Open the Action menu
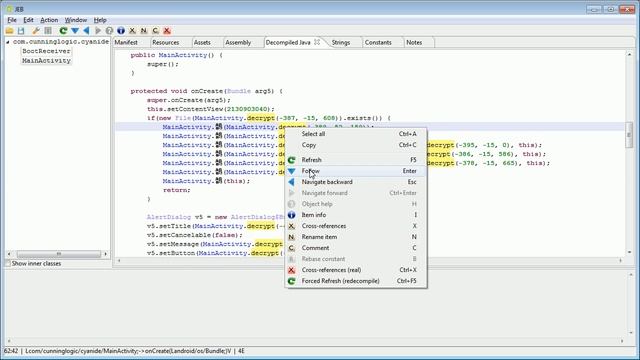 (49, 20)
